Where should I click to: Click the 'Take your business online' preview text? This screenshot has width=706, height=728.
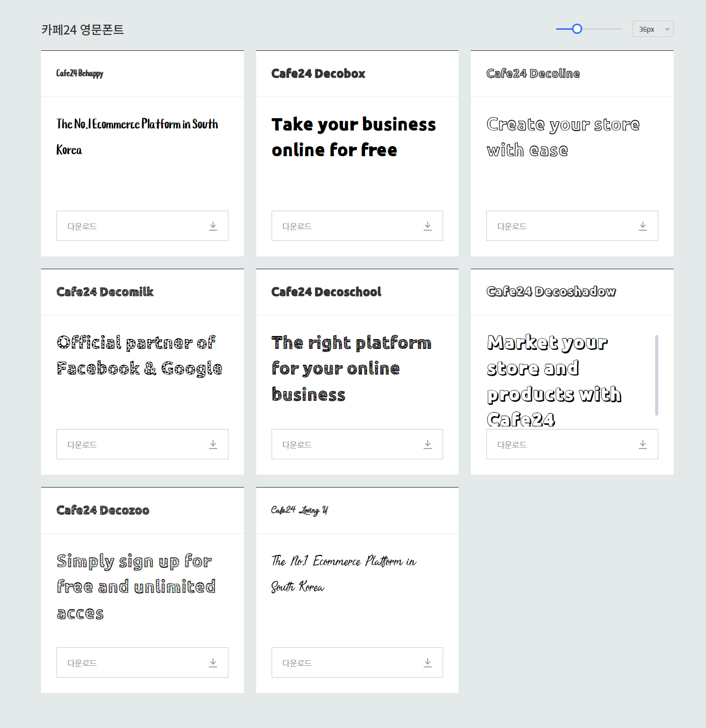(x=354, y=137)
